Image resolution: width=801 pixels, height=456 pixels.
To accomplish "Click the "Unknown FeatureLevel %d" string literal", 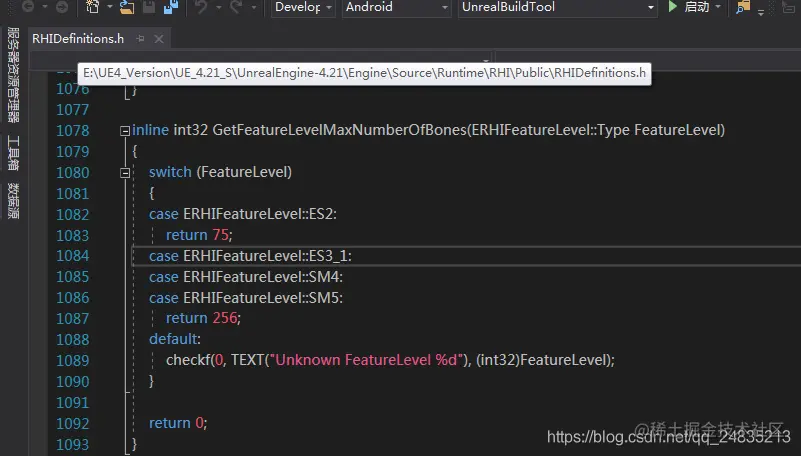I will click(x=366, y=360).
